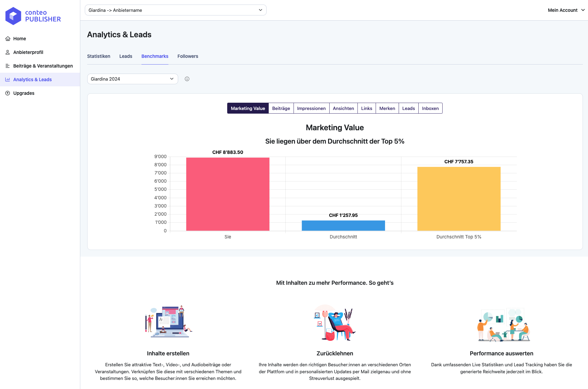Select the Marketing Value tab button
This screenshot has width=588, height=389.
(248, 108)
